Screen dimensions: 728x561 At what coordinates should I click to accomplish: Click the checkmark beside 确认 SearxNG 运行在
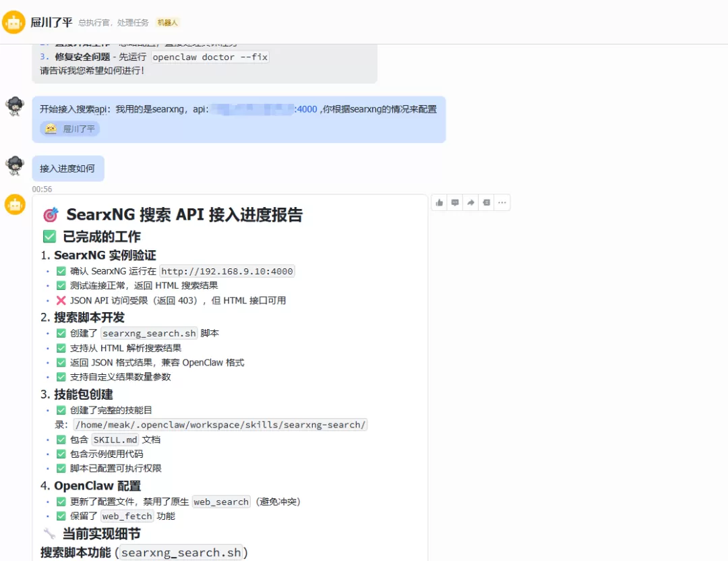(61, 271)
